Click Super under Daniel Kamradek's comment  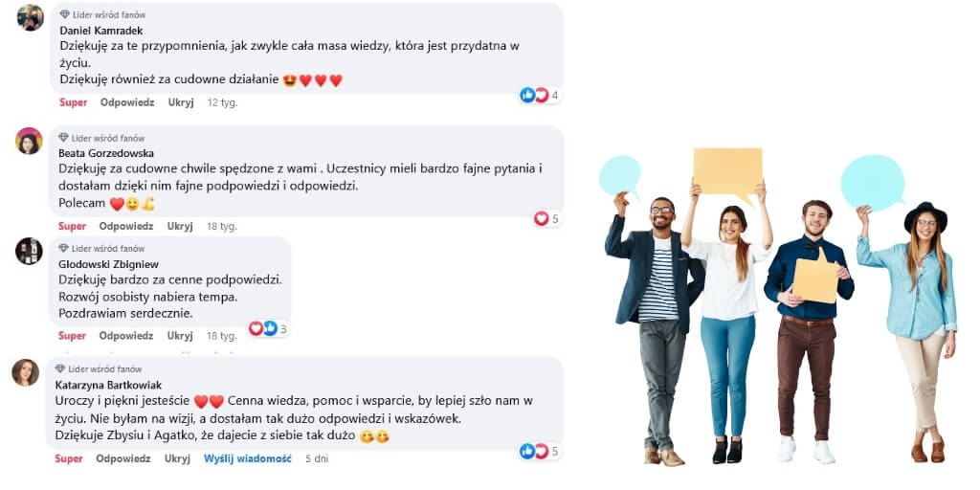click(73, 102)
